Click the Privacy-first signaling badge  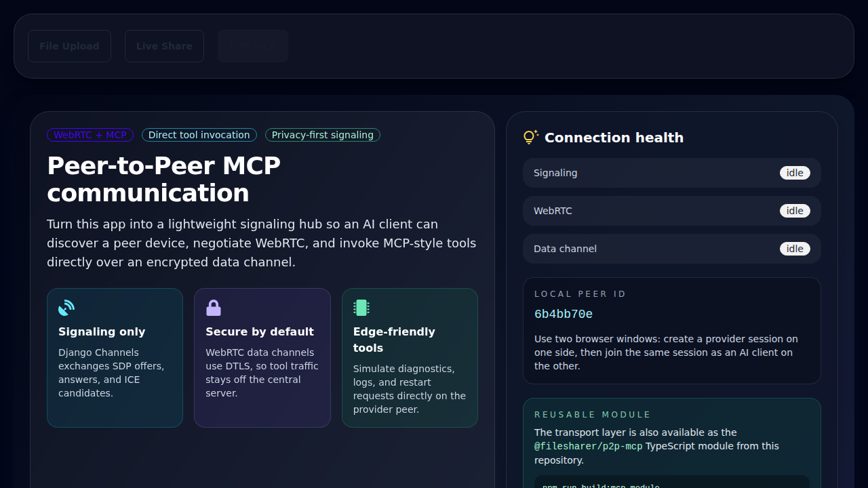(x=322, y=135)
